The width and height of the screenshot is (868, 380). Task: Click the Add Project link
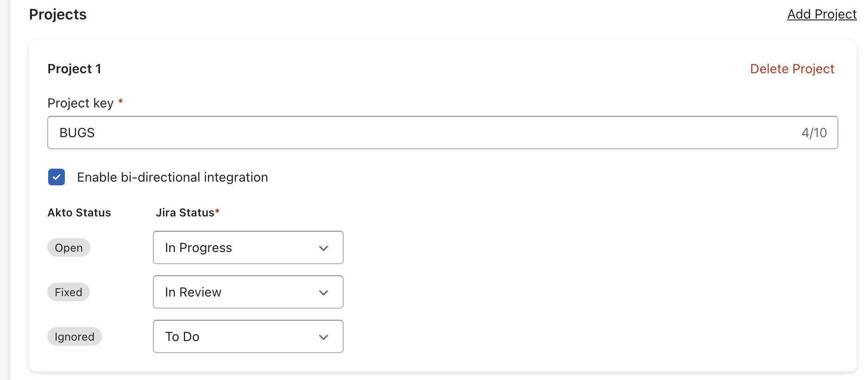[822, 14]
